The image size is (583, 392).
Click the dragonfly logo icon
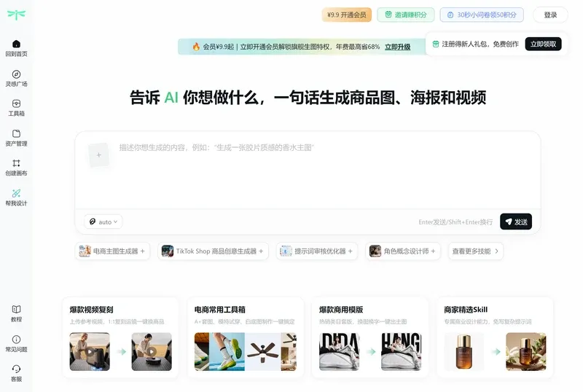(16, 15)
